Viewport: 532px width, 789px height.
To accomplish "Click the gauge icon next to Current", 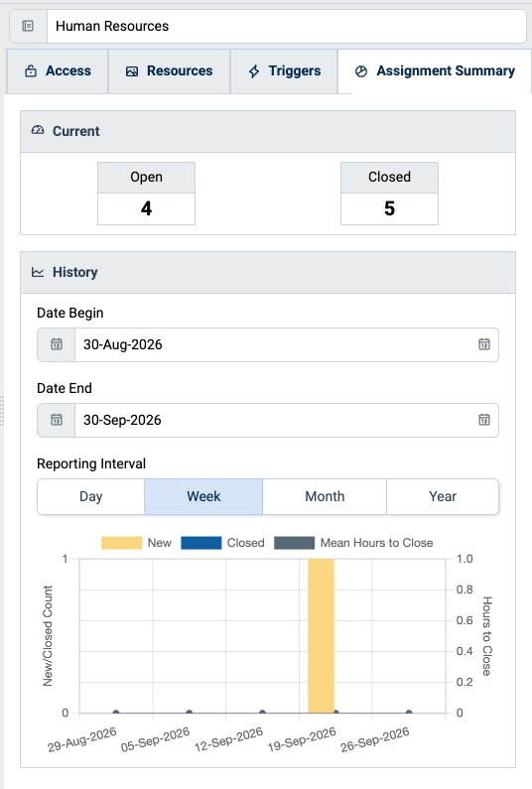I will [38, 131].
